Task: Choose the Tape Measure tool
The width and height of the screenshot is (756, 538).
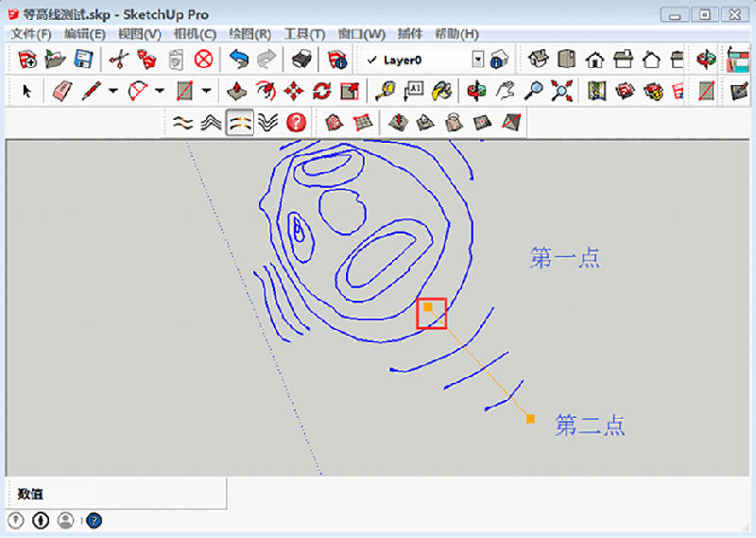Action: pyautogui.click(x=384, y=91)
